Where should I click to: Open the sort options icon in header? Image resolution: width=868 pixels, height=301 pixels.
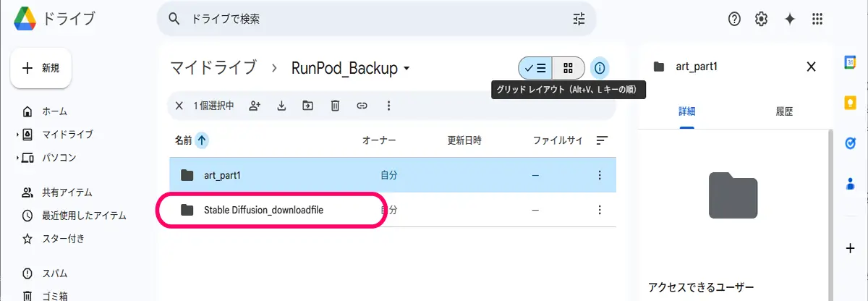click(x=602, y=140)
